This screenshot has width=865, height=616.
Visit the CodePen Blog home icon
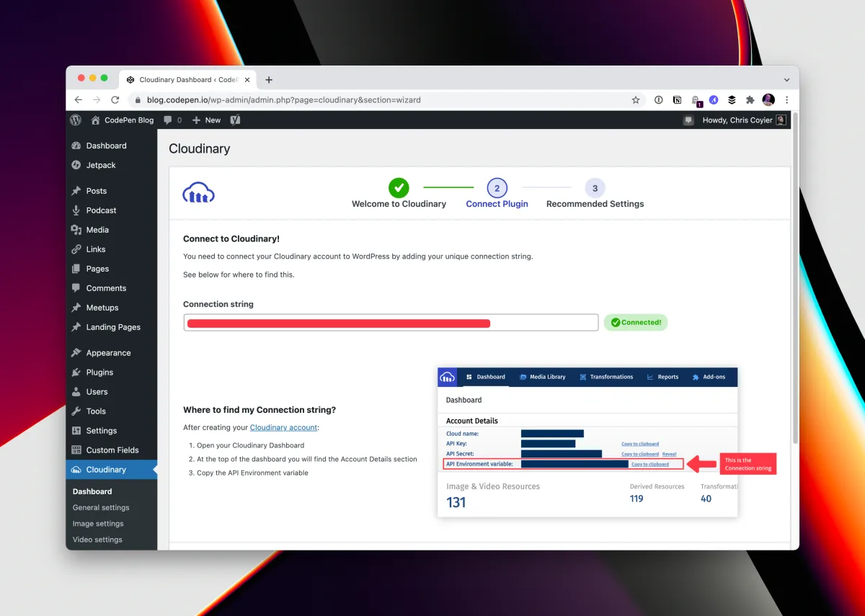pos(96,120)
